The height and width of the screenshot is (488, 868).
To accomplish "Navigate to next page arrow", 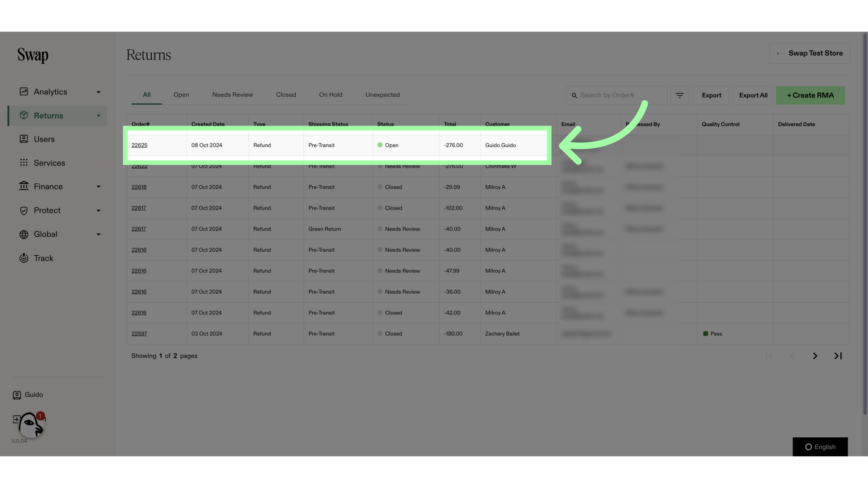I will [816, 357].
